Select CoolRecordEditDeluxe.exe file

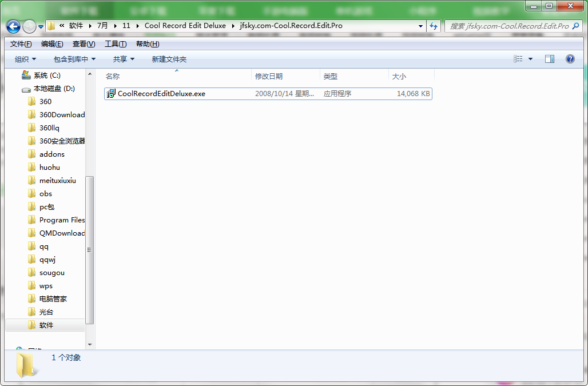pyautogui.click(x=268, y=94)
